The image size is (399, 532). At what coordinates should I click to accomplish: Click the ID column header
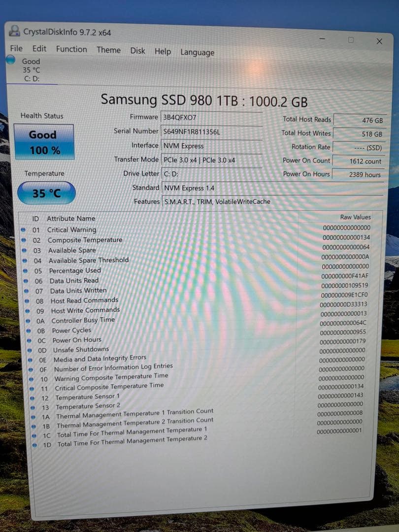(x=35, y=219)
